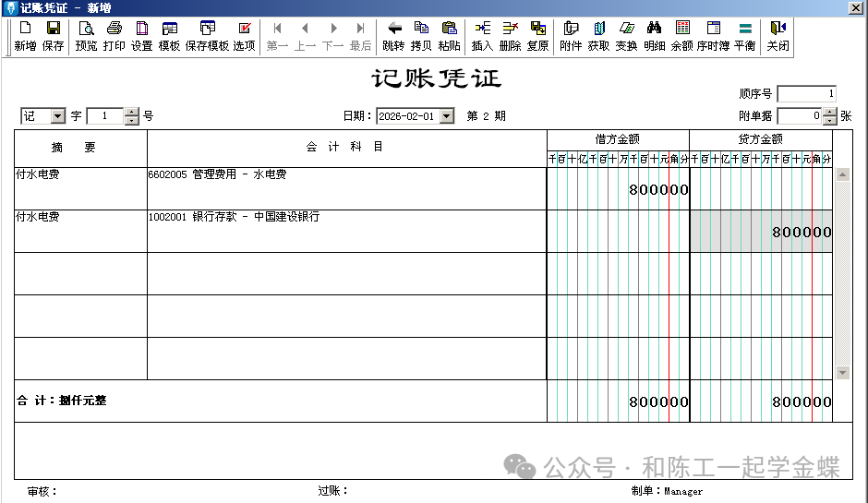Increase the voucher number with spinner
Image resolution: width=868 pixels, height=503 pixels.
point(131,113)
